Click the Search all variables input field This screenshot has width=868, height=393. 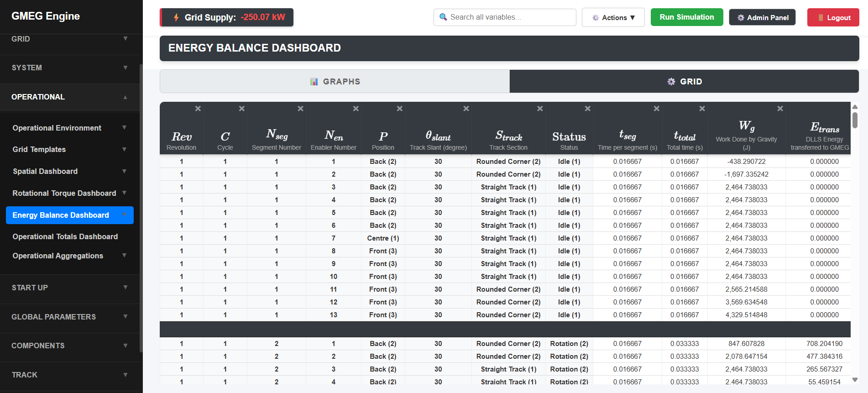click(505, 17)
